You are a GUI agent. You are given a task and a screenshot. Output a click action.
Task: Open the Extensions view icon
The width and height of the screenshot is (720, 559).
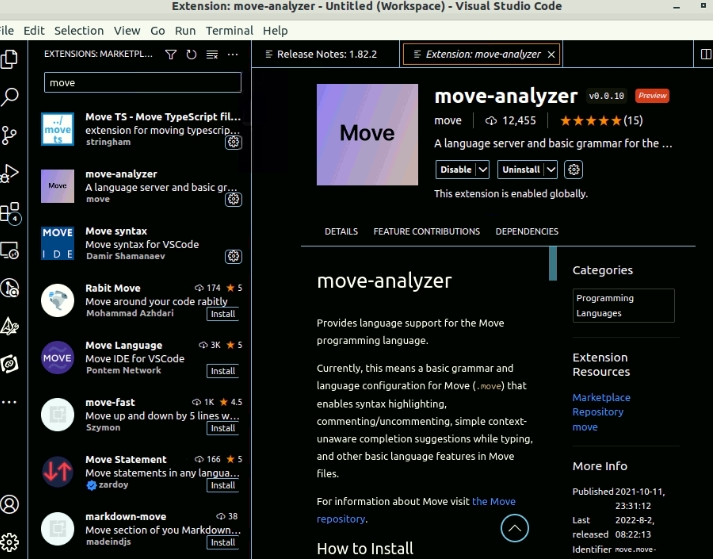pyautogui.click(x=10, y=213)
